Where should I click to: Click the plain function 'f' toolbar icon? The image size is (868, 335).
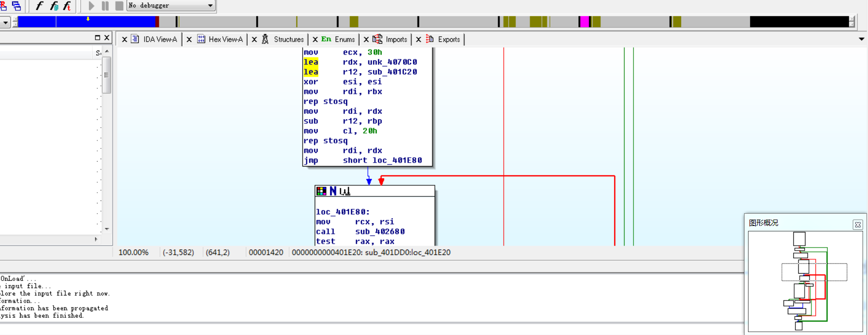(x=39, y=6)
